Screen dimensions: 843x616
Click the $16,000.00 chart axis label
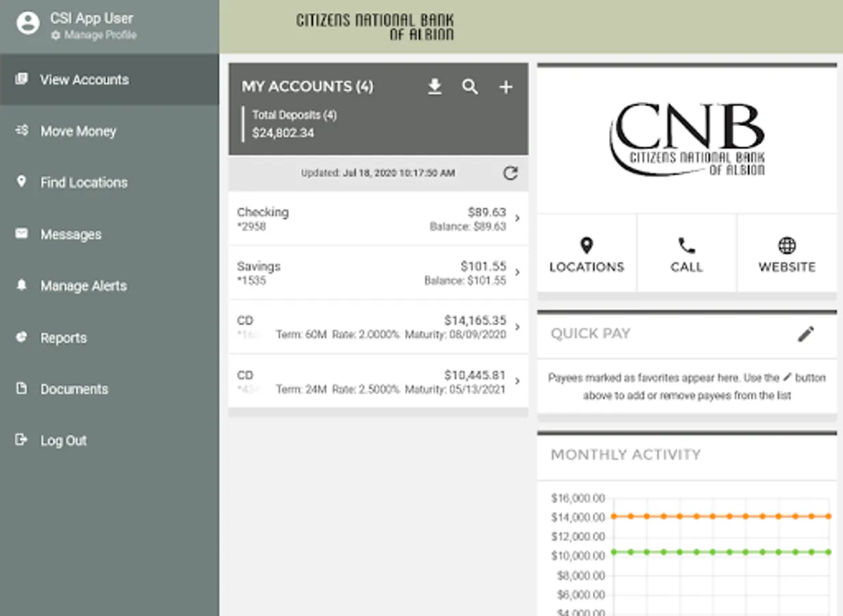tap(578, 498)
